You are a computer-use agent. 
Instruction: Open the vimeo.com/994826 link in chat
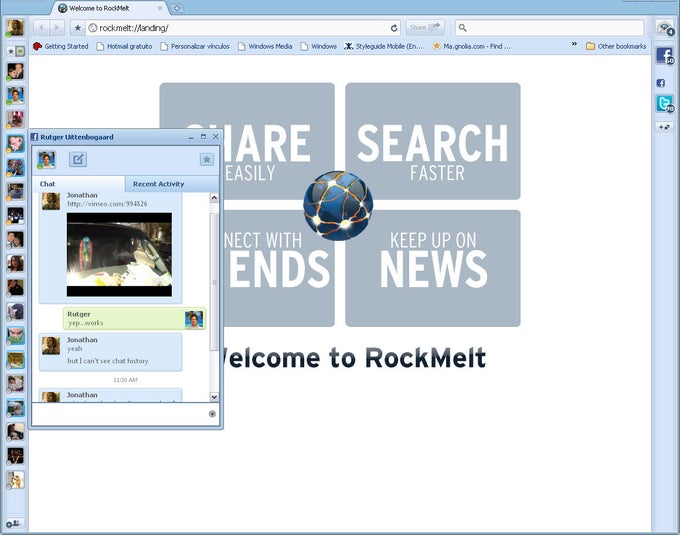[x=107, y=204]
